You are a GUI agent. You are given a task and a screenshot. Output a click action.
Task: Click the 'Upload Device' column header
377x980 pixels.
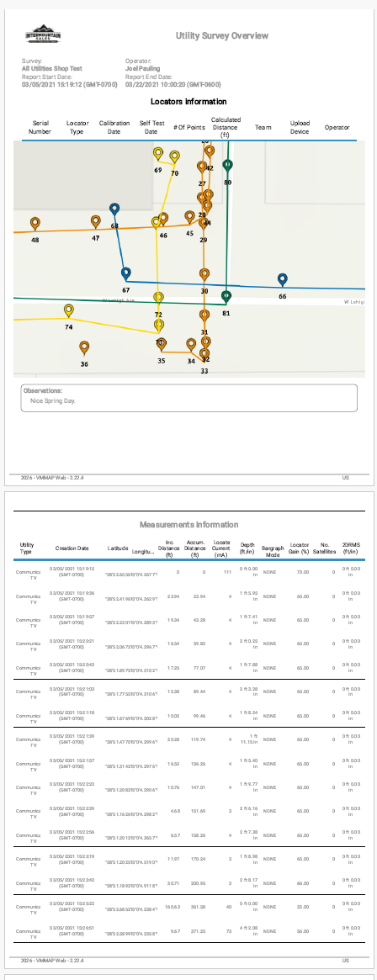pos(300,128)
